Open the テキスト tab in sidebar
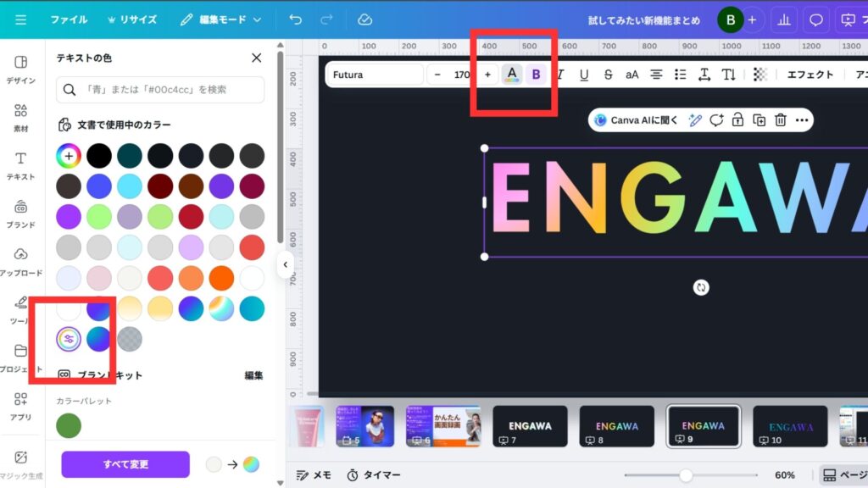 pyautogui.click(x=21, y=166)
